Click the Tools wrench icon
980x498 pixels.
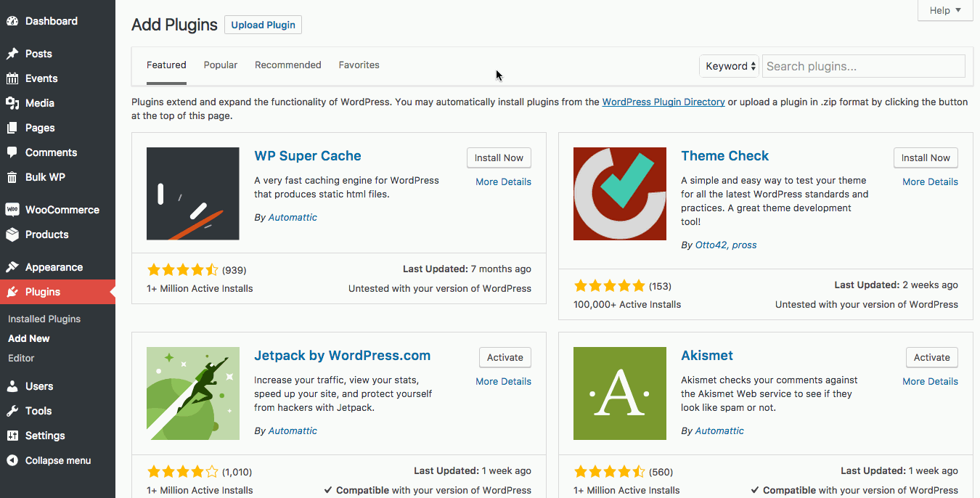pyautogui.click(x=12, y=411)
